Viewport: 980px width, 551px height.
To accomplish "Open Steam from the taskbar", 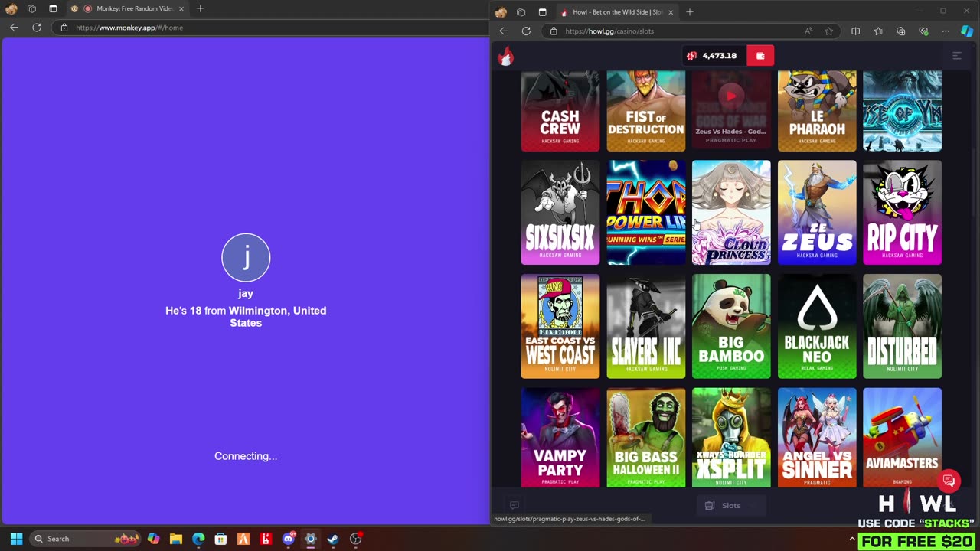I will [x=333, y=539].
